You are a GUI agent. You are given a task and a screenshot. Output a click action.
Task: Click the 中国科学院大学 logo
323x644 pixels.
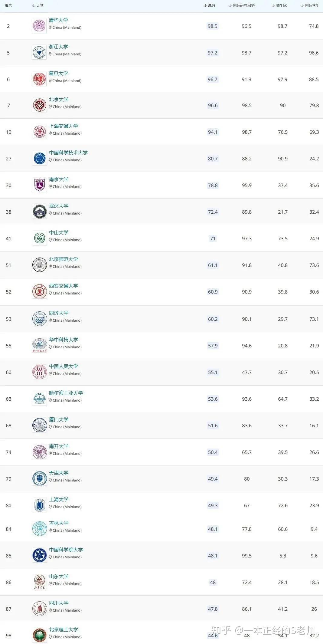tap(39, 555)
